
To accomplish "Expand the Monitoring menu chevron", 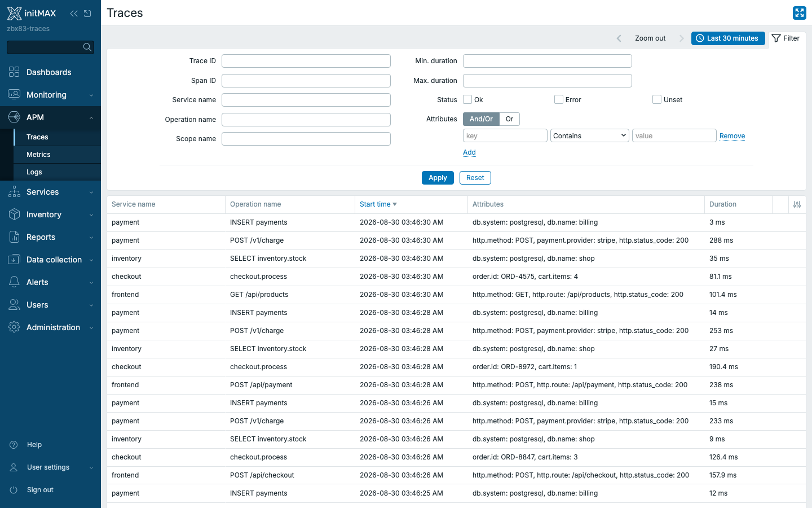I will (91, 95).
